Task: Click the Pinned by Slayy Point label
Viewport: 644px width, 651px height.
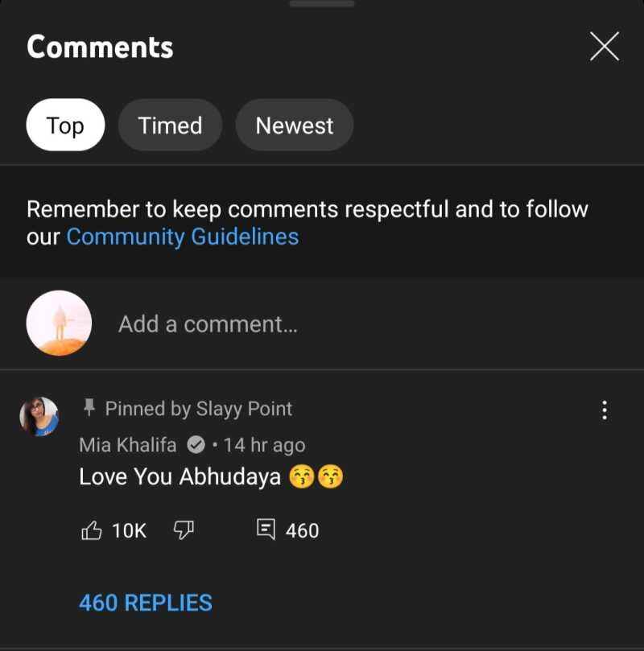Action: click(199, 409)
